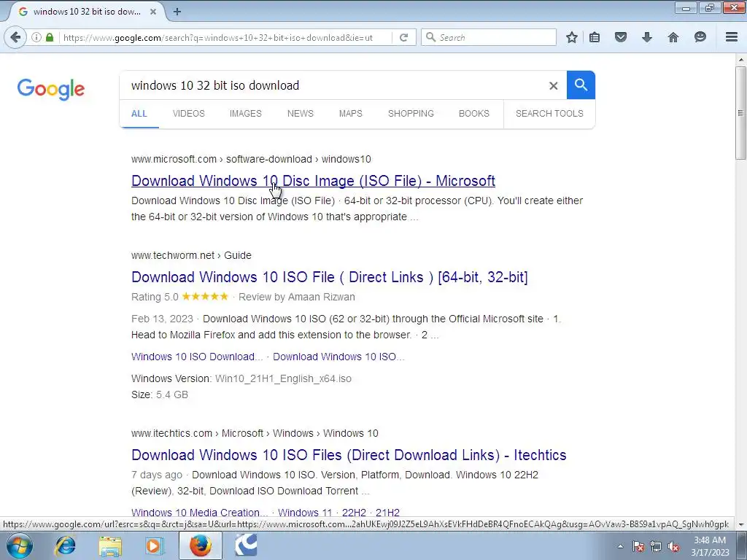Open Action Center flag in tray
Screen dimensions: 747x560
pos(638,546)
